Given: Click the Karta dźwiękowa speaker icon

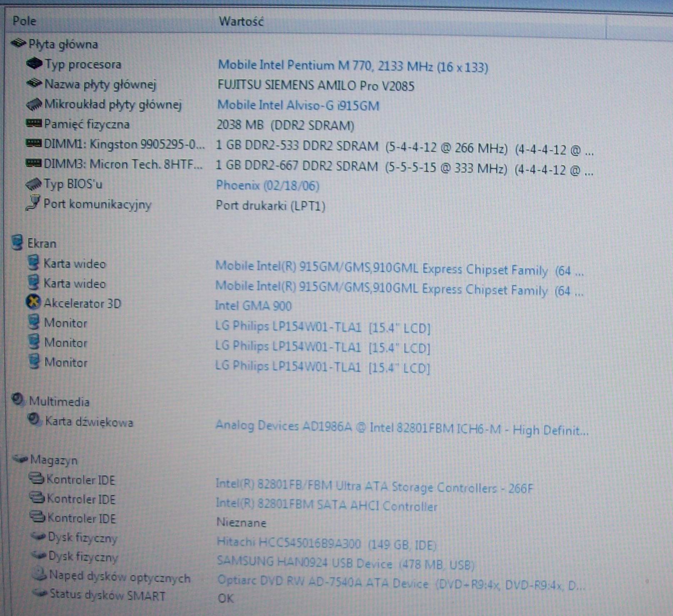Looking at the screenshot, I should click(35, 419).
